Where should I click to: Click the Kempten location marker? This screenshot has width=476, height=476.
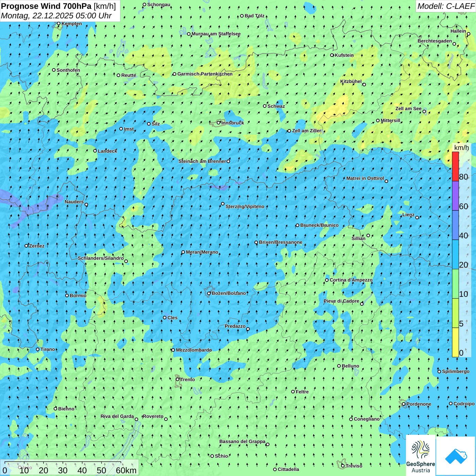point(58,23)
